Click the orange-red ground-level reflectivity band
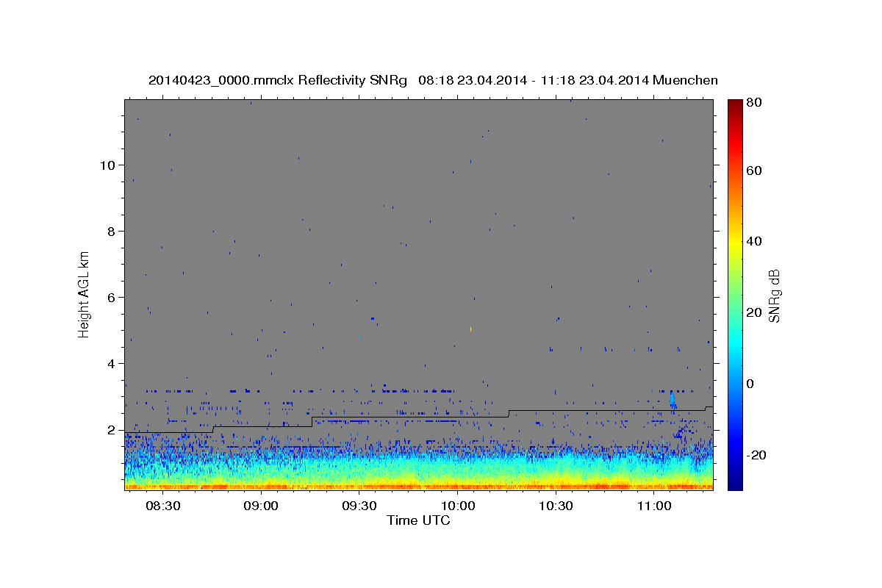 (418, 486)
